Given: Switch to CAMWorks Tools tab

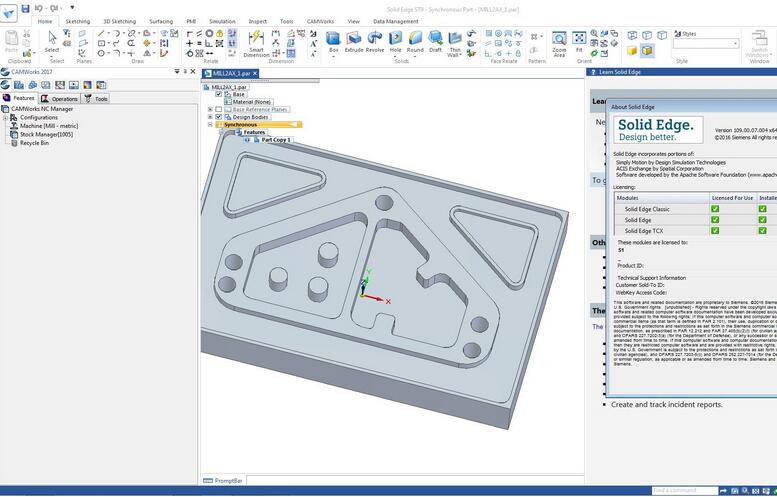Looking at the screenshot, I should pos(96,99).
